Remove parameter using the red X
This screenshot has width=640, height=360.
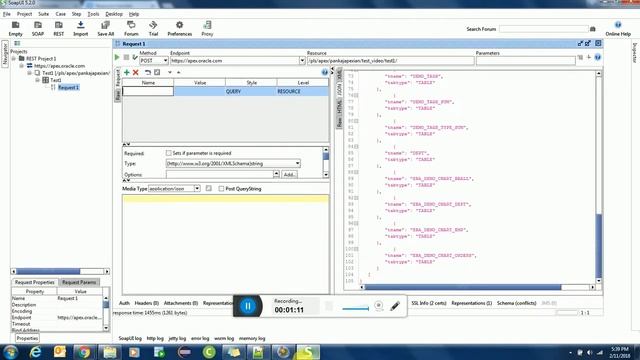(136, 72)
